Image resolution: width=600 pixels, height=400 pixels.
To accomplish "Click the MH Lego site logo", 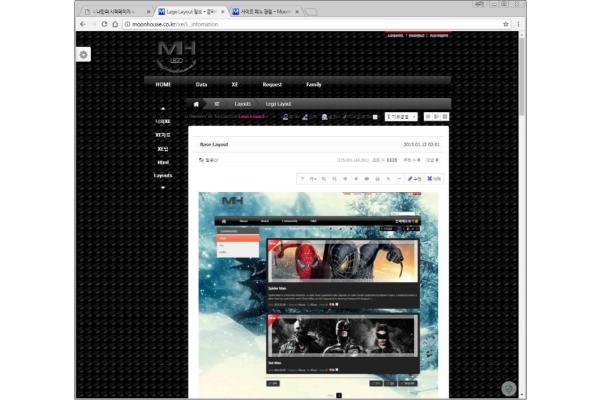I will click(x=177, y=56).
